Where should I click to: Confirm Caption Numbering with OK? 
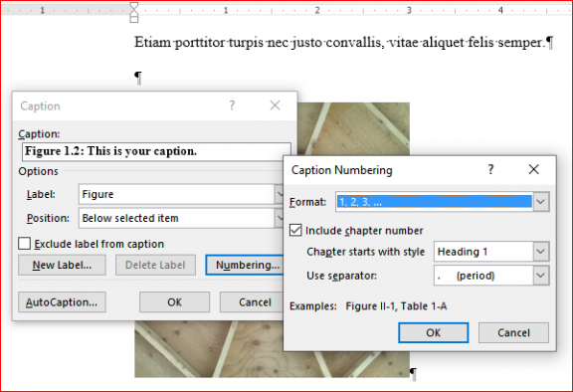433,333
